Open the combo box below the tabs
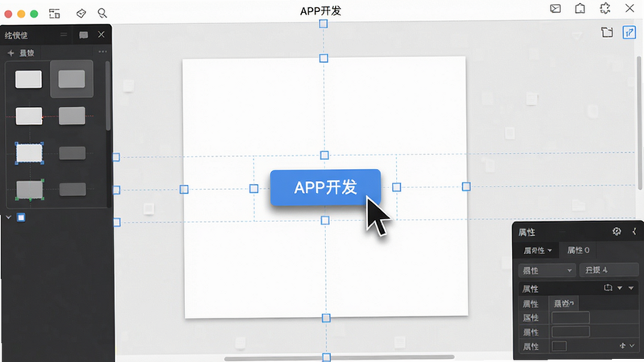The height and width of the screenshot is (362, 644). [547, 270]
